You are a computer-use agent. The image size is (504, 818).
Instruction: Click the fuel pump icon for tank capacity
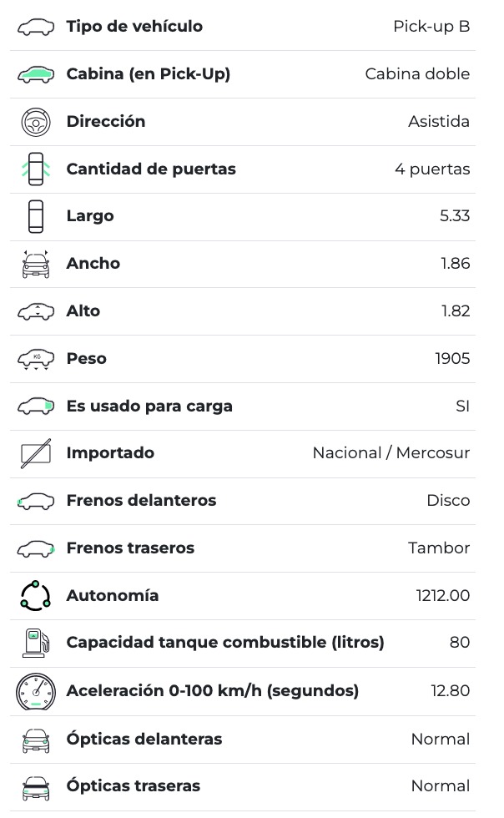(x=36, y=643)
